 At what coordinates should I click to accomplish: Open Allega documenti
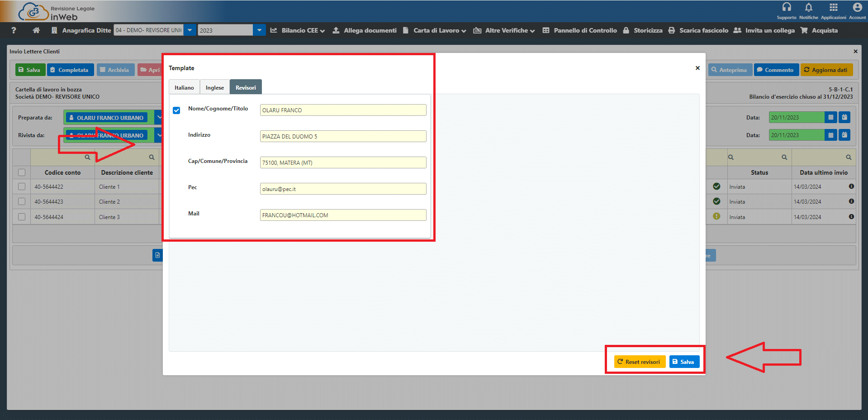pos(365,30)
